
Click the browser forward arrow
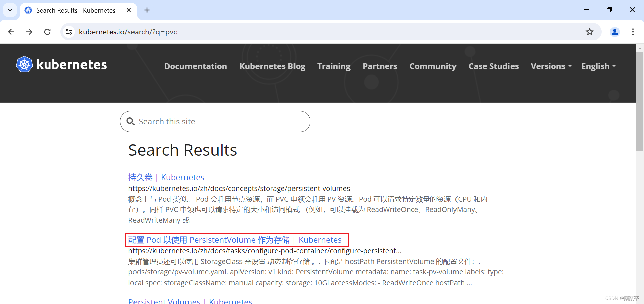point(29,32)
